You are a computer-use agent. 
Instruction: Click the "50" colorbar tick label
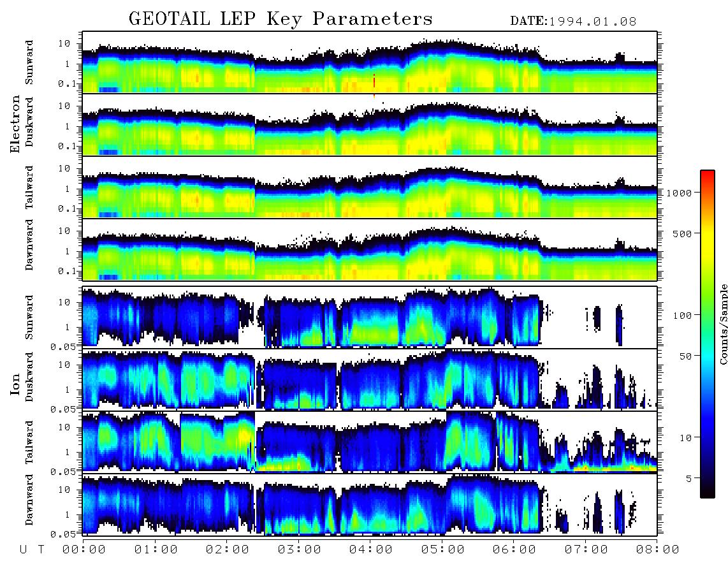(686, 356)
